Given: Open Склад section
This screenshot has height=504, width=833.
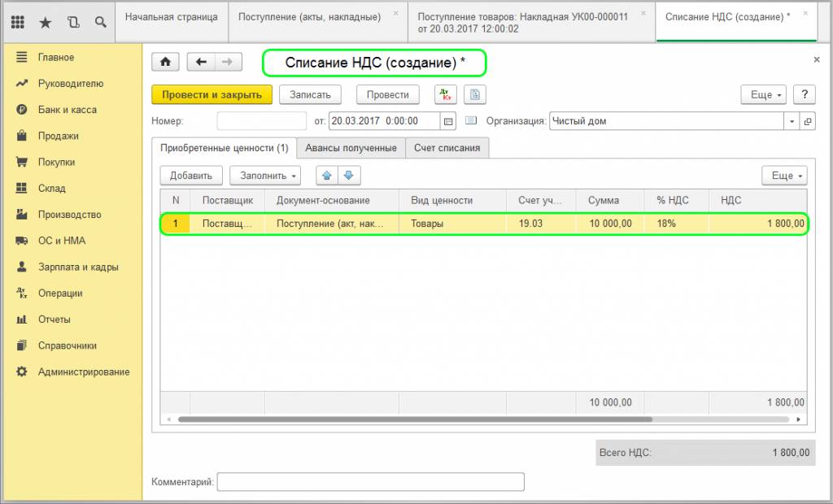Looking at the screenshot, I should [51, 189].
